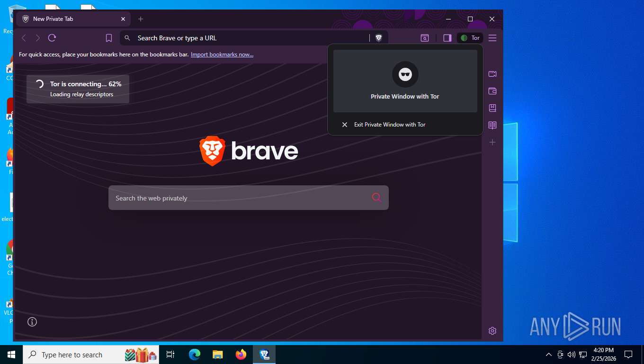This screenshot has width=644, height=364.
Task: Click the Windows taskbar search box
Action: (x=91, y=355)
